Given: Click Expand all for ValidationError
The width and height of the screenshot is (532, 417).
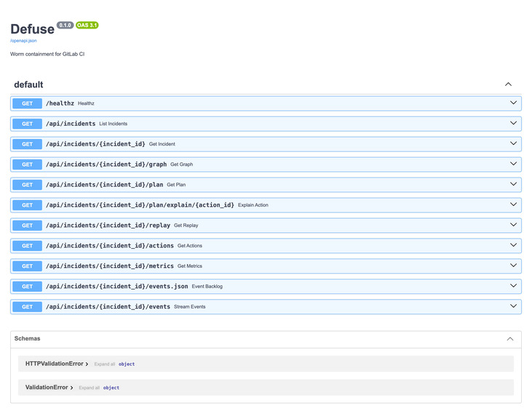Looking at the screenshot, I should pos(90,388).
